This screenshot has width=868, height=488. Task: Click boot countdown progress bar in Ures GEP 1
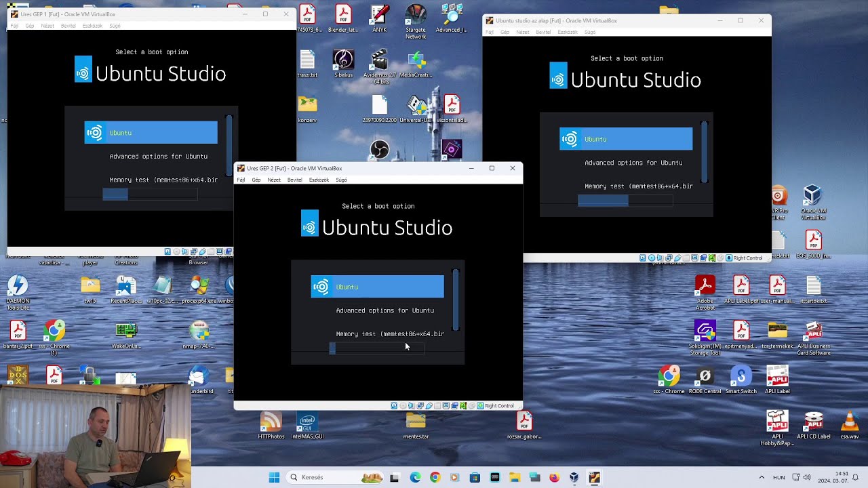click(x=150, y=195)
